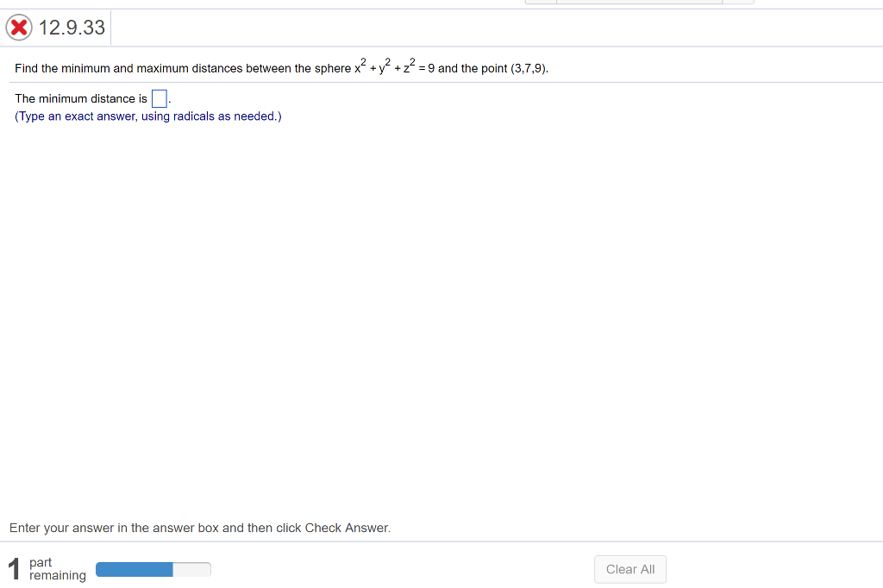The image size is (883, 588).
Task: Click 'Enter your answer' instruction line
Action: (x=198, y=528)
